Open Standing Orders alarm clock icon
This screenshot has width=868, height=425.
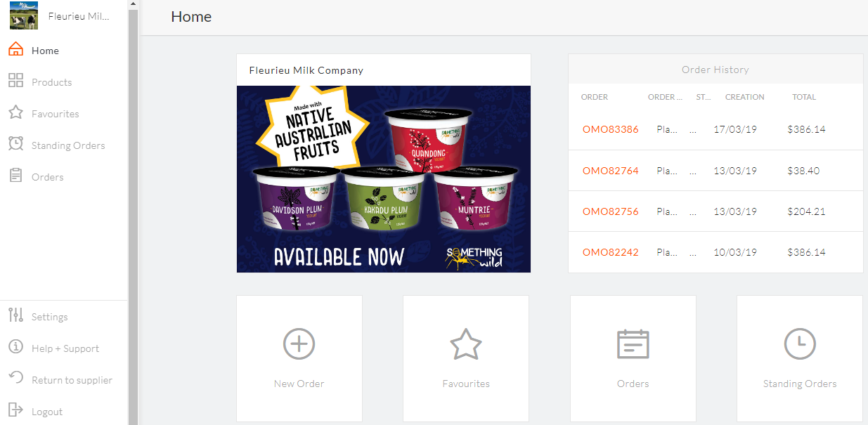pos(15,144)
